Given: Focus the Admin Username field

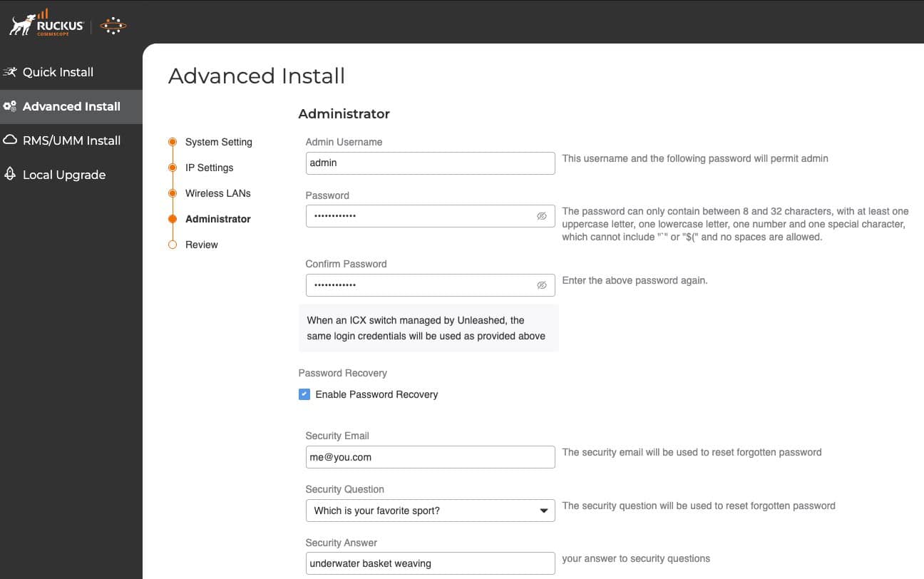Looking at the screenshot, I should click(x=431, y=163).
